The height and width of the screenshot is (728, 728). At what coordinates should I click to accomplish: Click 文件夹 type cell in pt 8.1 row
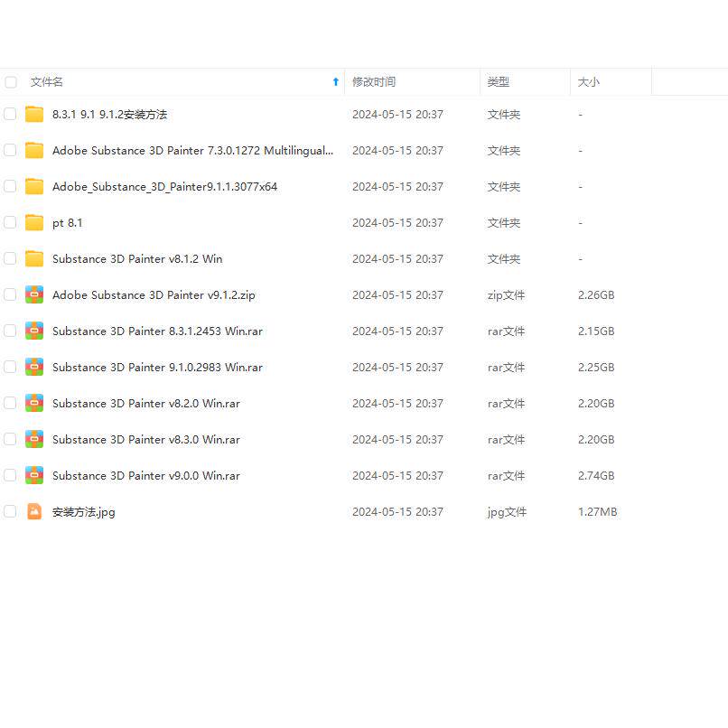(504, 223)
